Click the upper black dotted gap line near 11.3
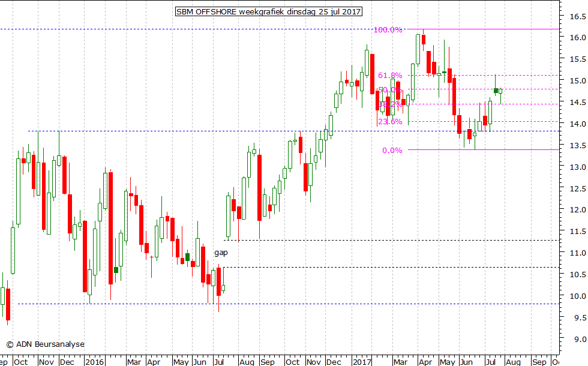Screen dimensions: 588x366 click(392, 240)
